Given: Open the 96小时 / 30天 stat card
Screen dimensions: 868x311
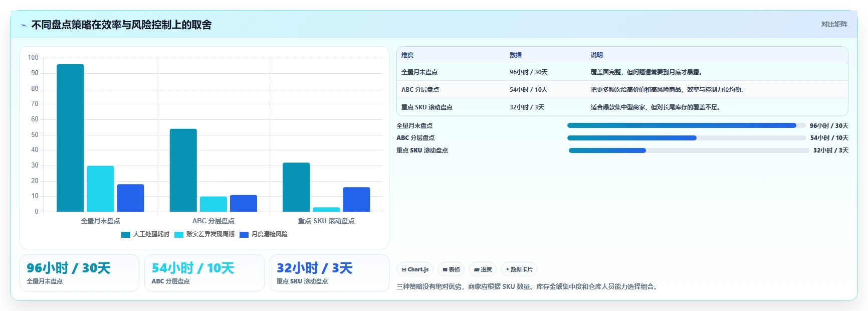Looking at the screenshot, I should click(79, 273).
